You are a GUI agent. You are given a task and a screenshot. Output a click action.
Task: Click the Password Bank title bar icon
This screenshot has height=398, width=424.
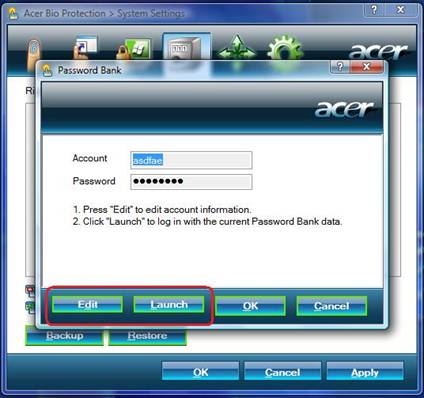click(47, 70)
